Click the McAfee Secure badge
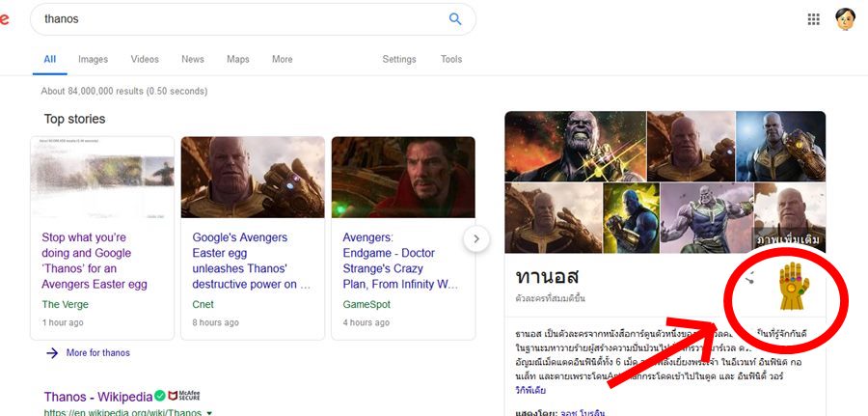This screenshot has width=868, height=416. [184, 396]
